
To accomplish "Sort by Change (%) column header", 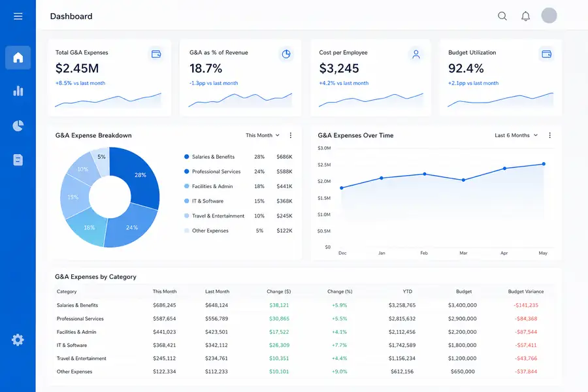I will tap(340, 291).
